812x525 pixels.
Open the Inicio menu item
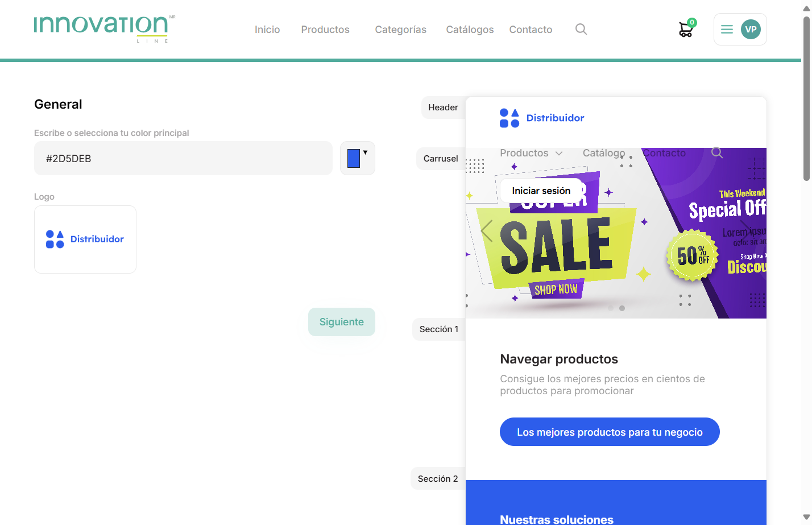coord(267,30)
